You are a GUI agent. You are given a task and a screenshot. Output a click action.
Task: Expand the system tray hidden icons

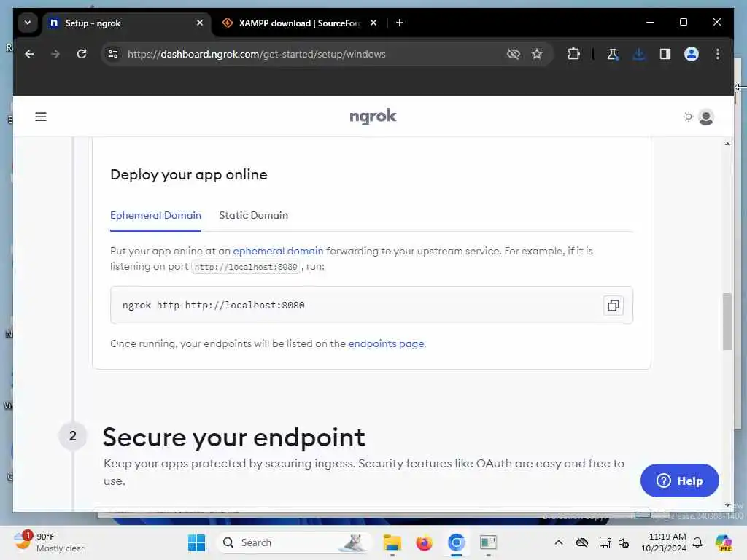pyautogui.click(x=559, y=542)
